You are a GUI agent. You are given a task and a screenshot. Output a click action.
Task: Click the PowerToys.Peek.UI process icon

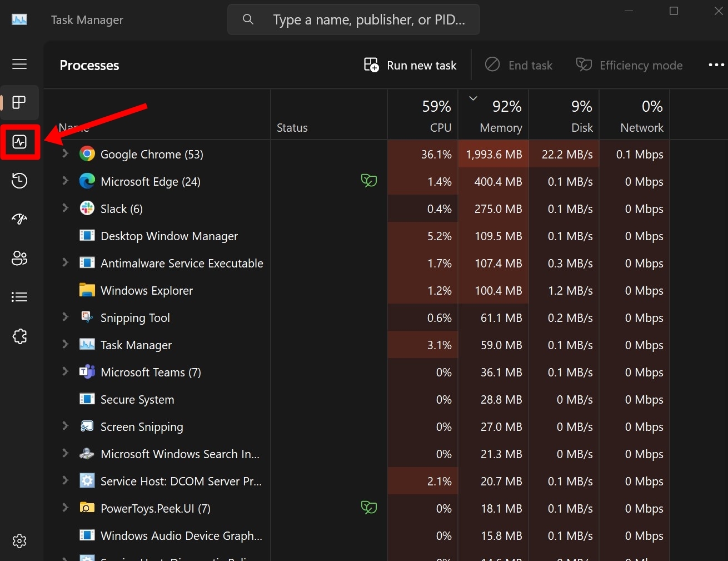click(x=87, y=508)
